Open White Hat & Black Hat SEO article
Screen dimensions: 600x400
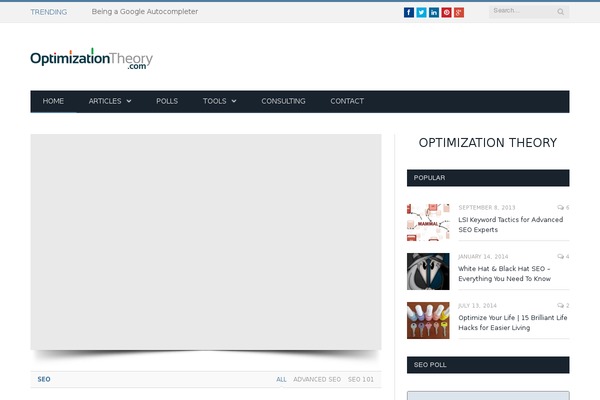tap(504, 274)
